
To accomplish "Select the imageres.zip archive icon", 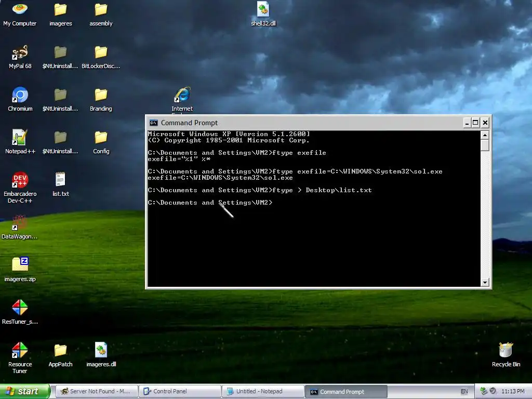I will 20,270.
